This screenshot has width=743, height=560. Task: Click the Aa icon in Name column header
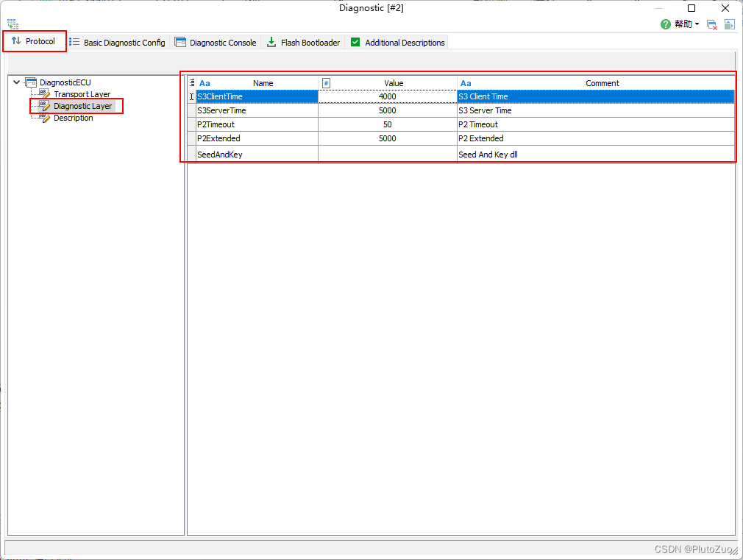tap(205, 83)
